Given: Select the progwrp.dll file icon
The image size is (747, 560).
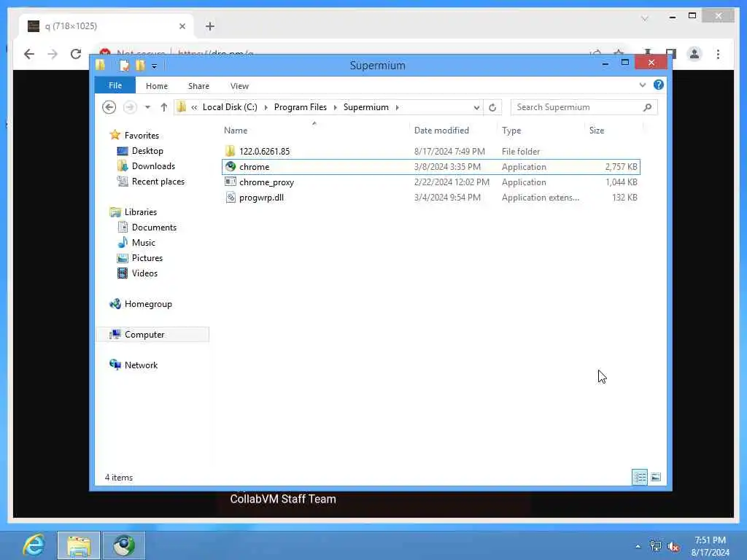Looking at the screenshot, I should point(231,197).
